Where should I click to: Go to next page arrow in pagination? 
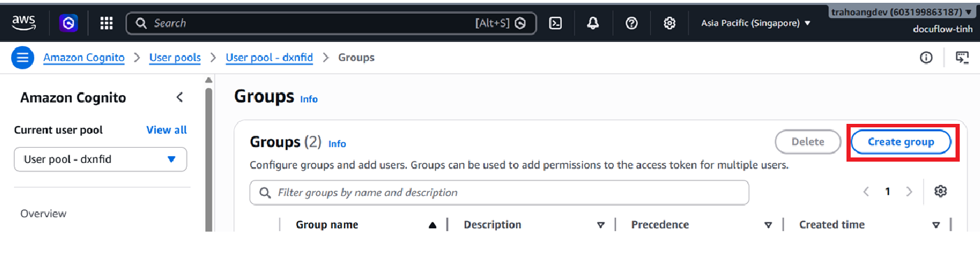(x=909, y=191)
